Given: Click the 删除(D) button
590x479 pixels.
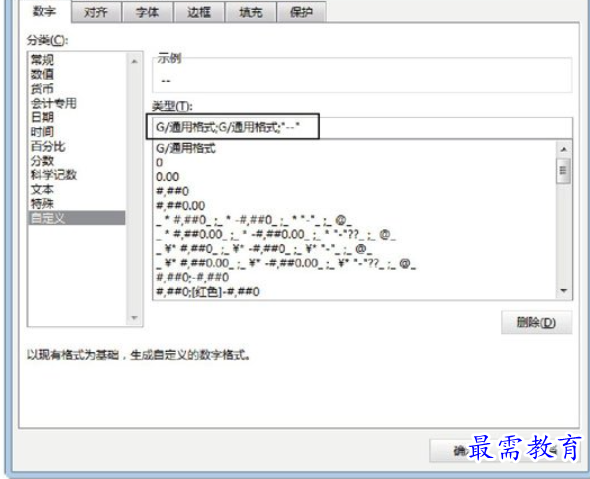Looking at the screenshot, I should pyautogui.click(x=536, y=322).
